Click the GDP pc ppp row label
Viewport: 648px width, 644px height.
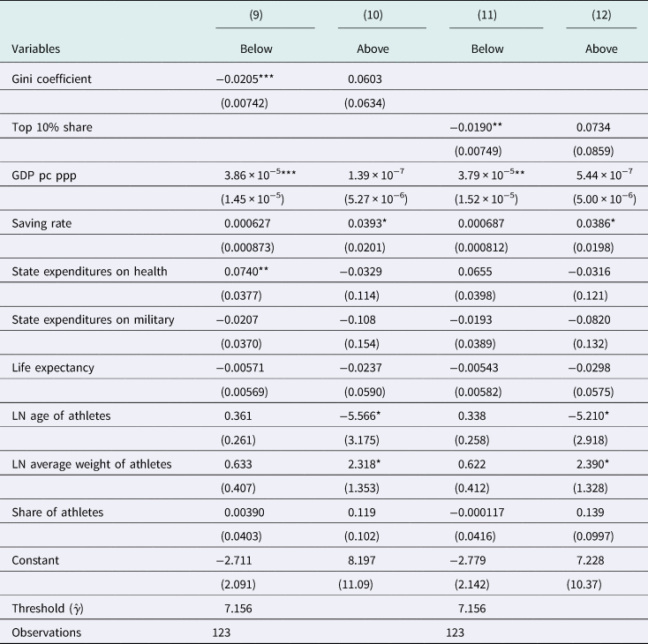(x=44, y=176)
